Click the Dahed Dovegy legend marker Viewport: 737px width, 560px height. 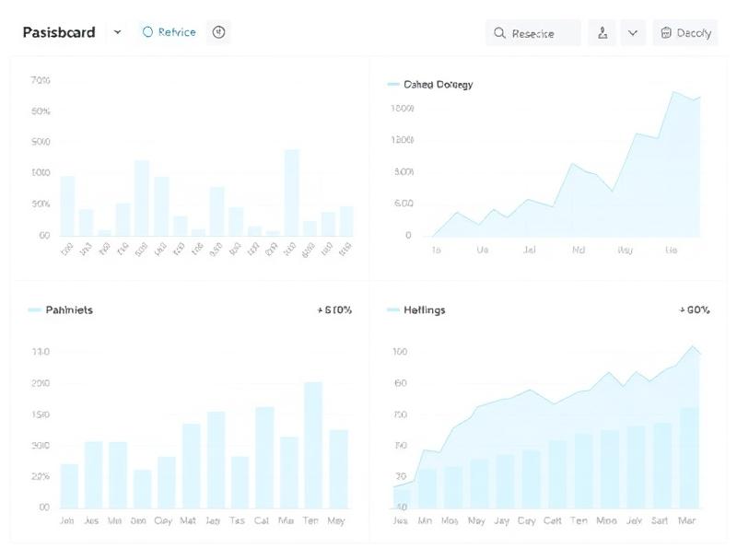(392, 84)
